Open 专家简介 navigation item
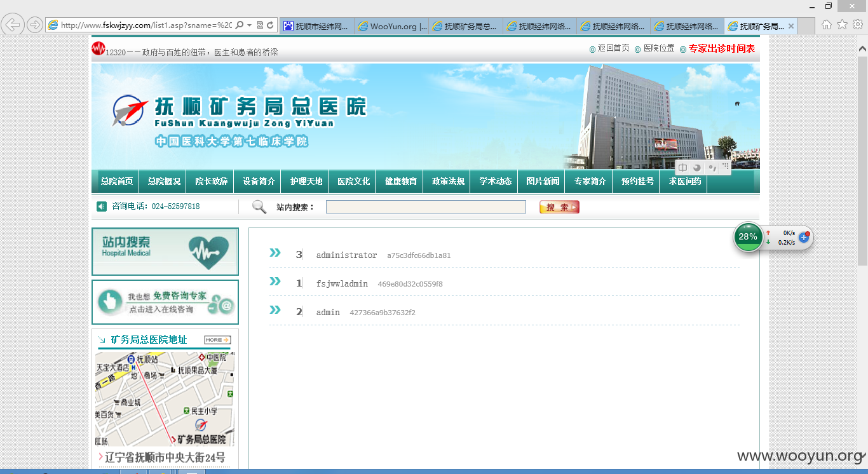 pos(590,181)
